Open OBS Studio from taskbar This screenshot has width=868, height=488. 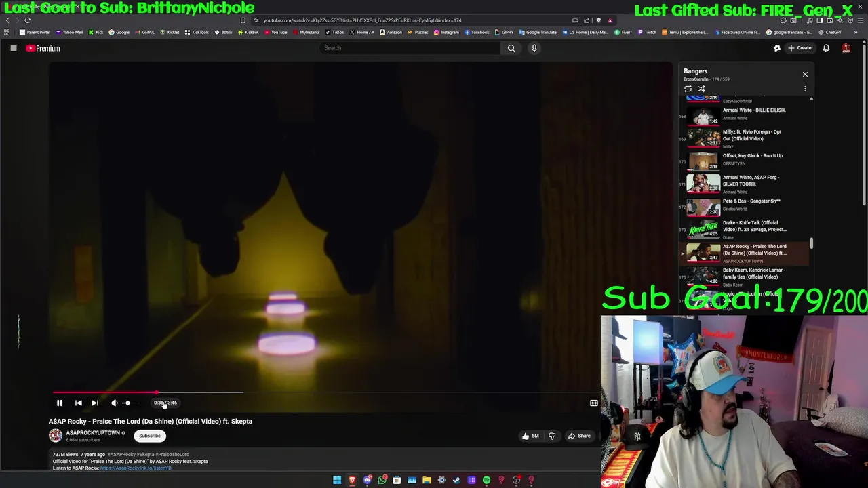(516, 480)
